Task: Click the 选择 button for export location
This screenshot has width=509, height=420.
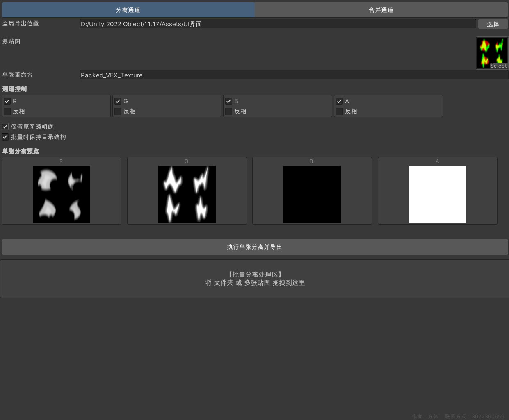Action: (x=493, y=24)
